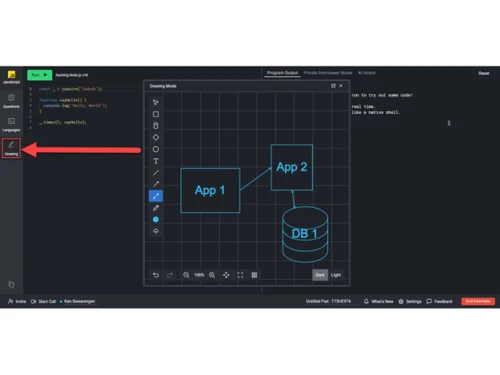Open the JavaScript language icon
The height and width of the screenshot is (375, 500).
tap(12, 77)
